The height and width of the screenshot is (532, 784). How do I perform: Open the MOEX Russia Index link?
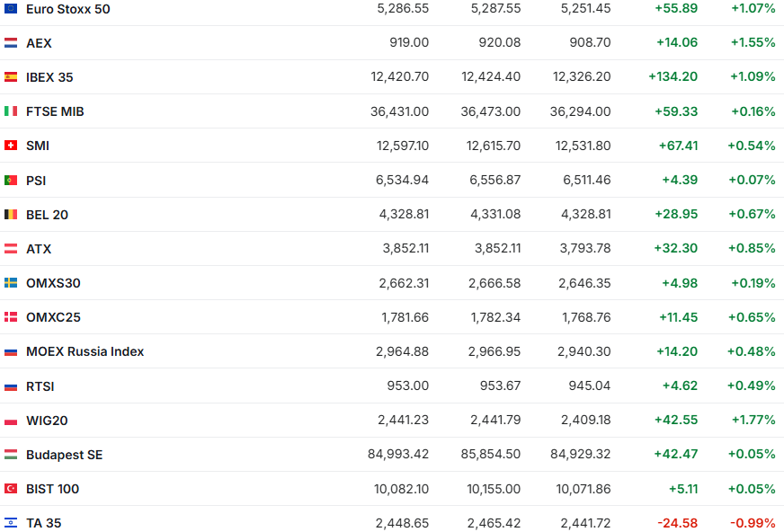point(85,351)
